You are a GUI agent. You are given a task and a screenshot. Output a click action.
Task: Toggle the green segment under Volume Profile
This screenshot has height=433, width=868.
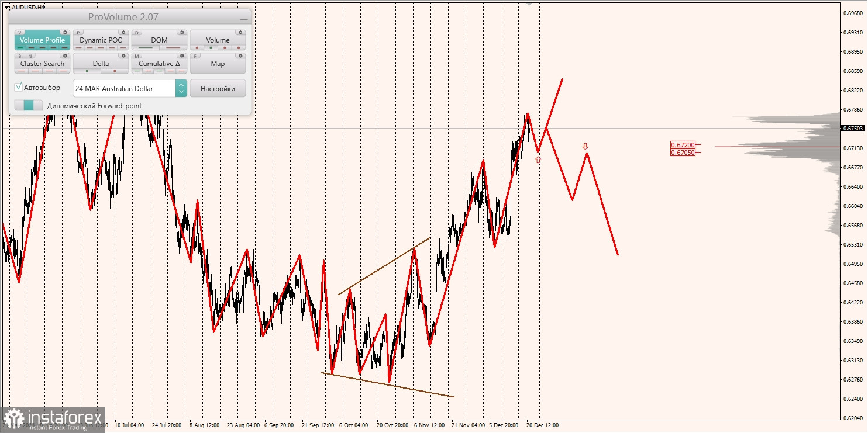tap(20, 47)
